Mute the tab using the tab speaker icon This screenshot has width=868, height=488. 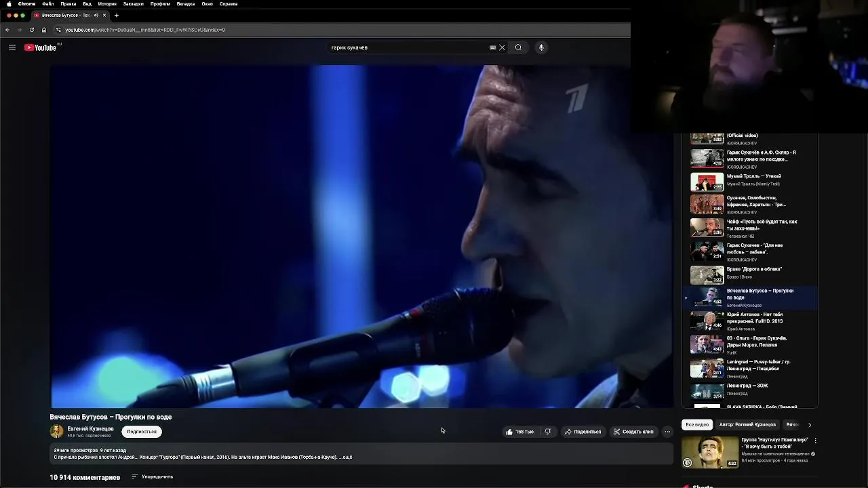(x=96, y=15)
